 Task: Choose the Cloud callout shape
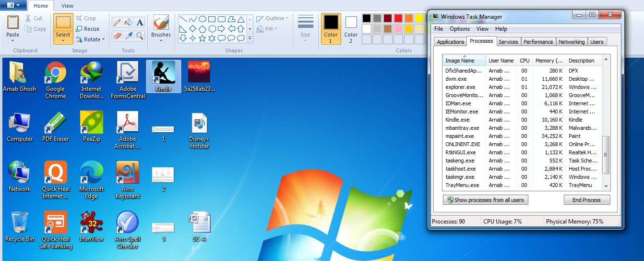click(241, 38)
